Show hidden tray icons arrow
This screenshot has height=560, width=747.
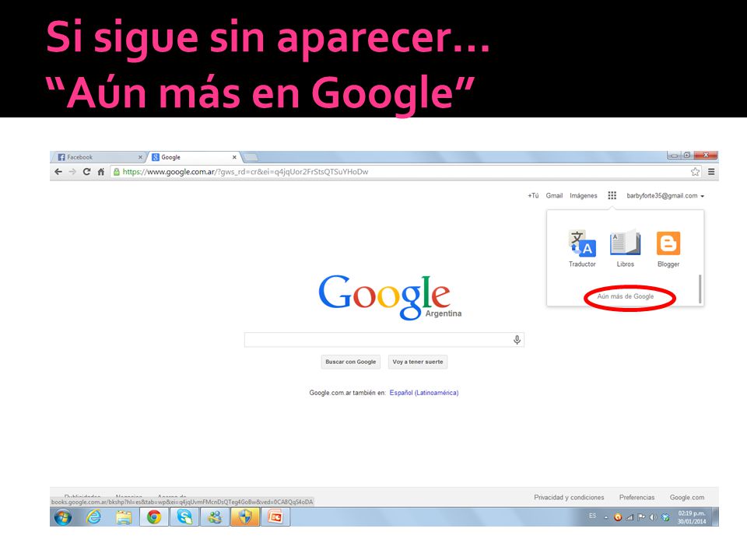[x=606, y=518]
